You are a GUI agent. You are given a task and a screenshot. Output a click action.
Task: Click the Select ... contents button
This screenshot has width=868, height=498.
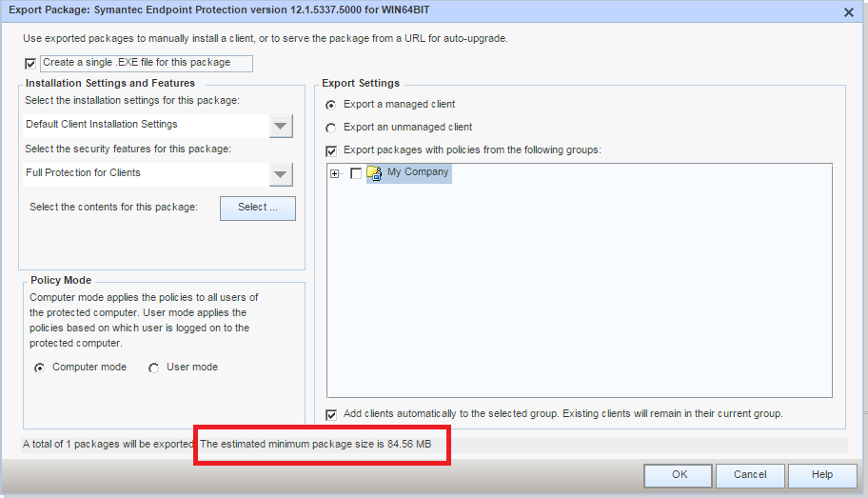click(x=258, y=208)
